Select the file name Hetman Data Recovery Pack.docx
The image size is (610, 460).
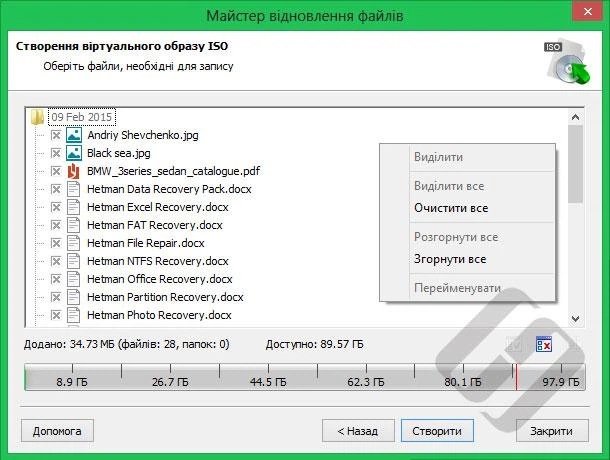tap(169, 189)
